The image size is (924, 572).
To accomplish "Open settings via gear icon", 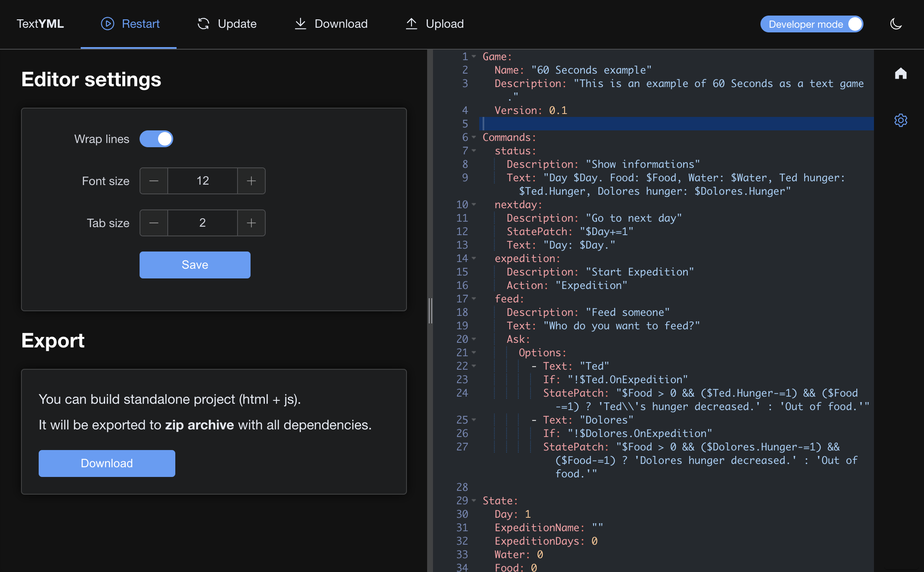I will pyautogui.click(x=900, y=120).
